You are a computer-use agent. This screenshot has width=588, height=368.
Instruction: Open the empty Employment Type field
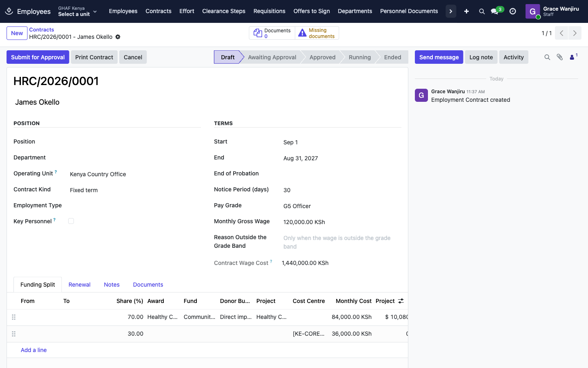click(x=135, y=206)
